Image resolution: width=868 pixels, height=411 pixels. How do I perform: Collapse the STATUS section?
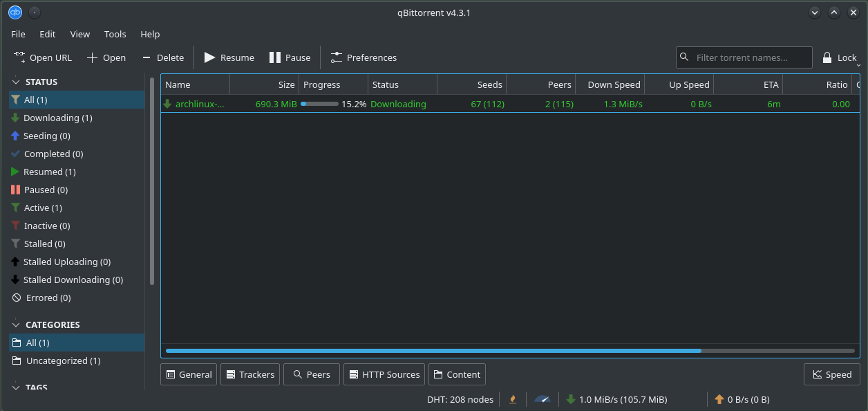pos(15,81)
